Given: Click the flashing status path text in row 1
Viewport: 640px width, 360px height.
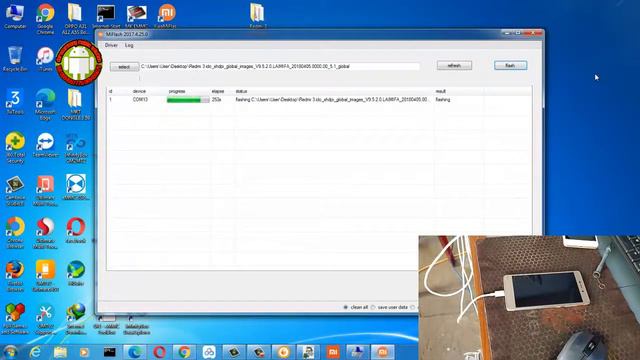Looking at the screenshot, I should (x=331, y=100).
